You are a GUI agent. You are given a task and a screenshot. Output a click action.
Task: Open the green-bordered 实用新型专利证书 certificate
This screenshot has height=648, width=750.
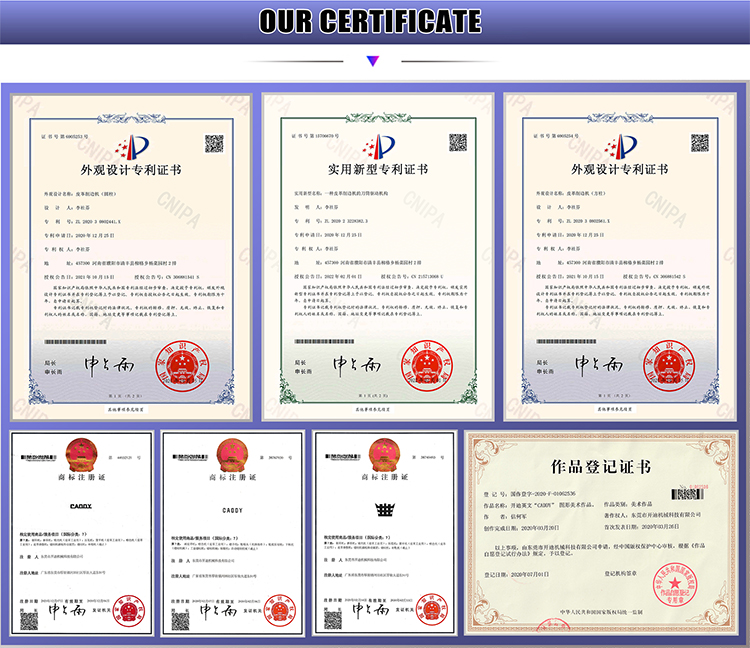pos(378,257)
